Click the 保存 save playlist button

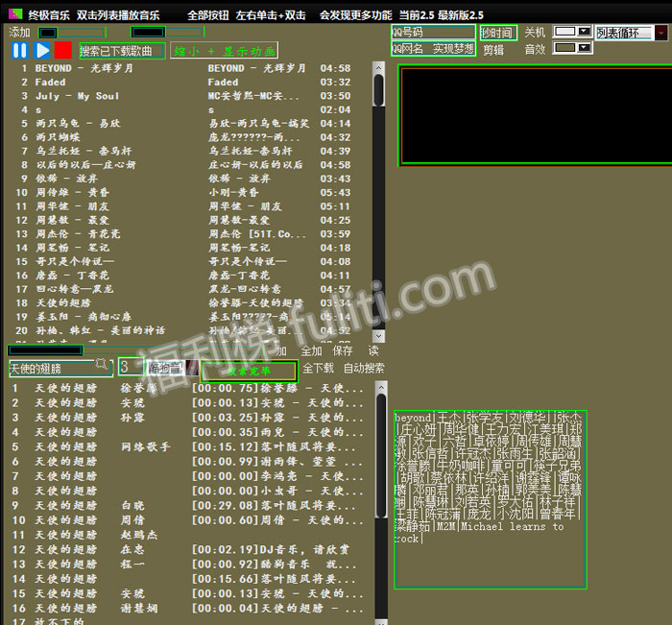point(343,351)
